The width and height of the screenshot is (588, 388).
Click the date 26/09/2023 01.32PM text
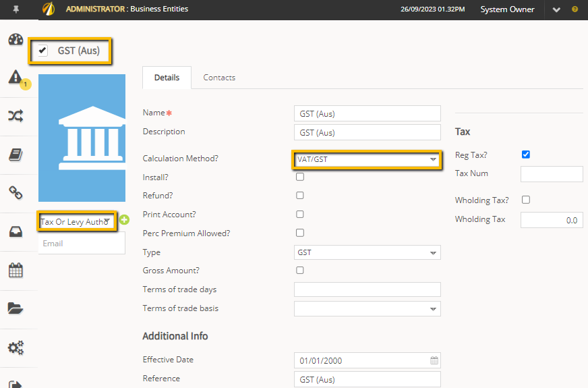pyautogui.click(x=432, y=9)
